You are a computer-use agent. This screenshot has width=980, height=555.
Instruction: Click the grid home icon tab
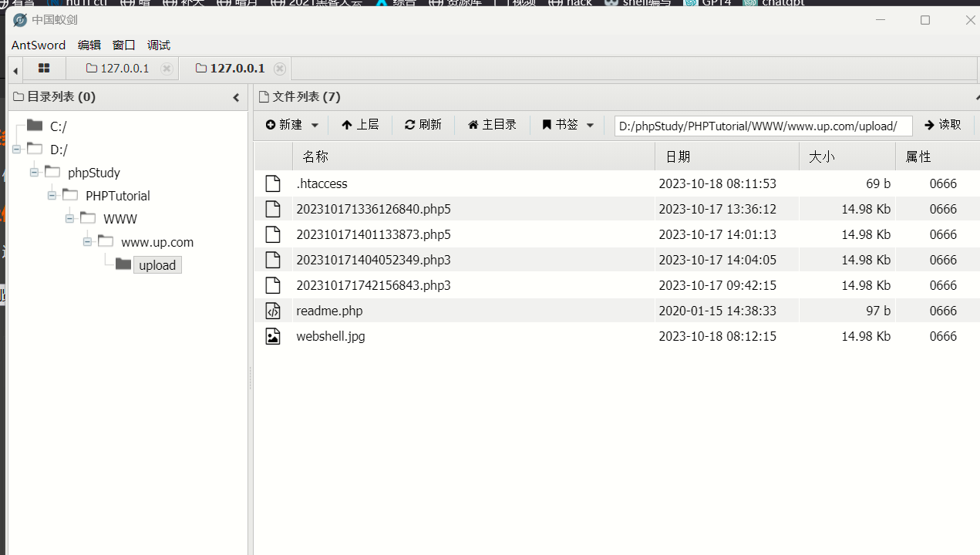[44, 69]
